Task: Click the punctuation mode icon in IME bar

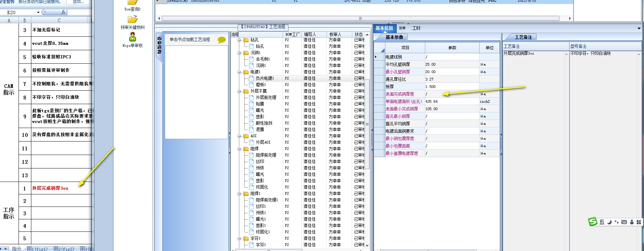Action: [617, 222]
